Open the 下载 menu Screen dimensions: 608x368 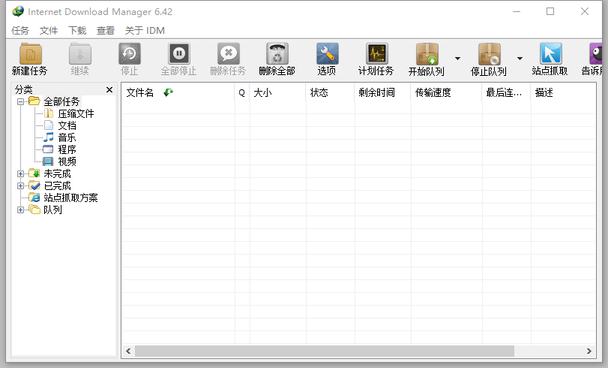[77, 30]
